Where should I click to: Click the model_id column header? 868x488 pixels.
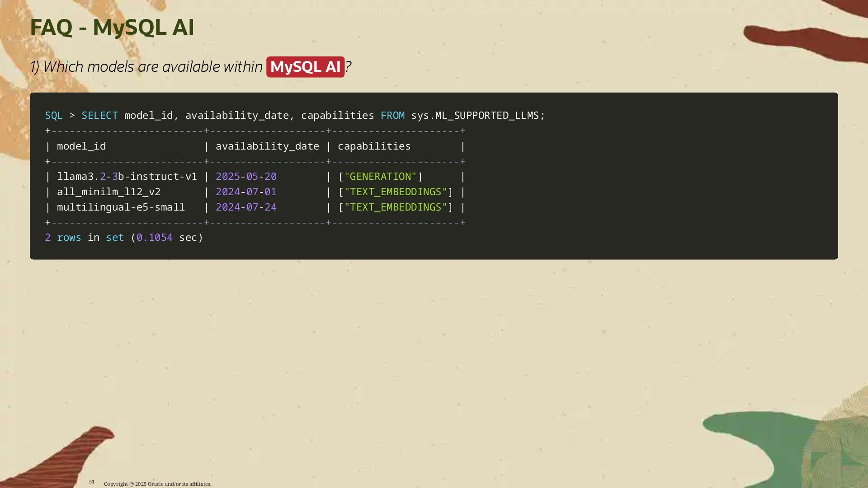[81, 146]
